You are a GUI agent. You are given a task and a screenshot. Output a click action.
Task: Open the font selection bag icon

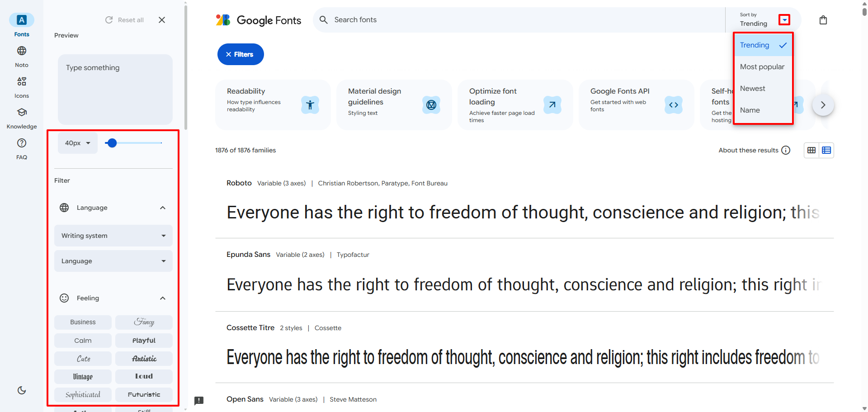click(x=823, y=20)
